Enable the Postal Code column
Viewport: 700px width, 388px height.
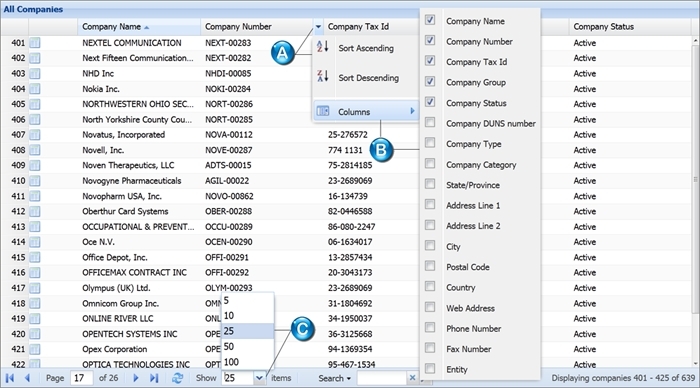[430, 266]
